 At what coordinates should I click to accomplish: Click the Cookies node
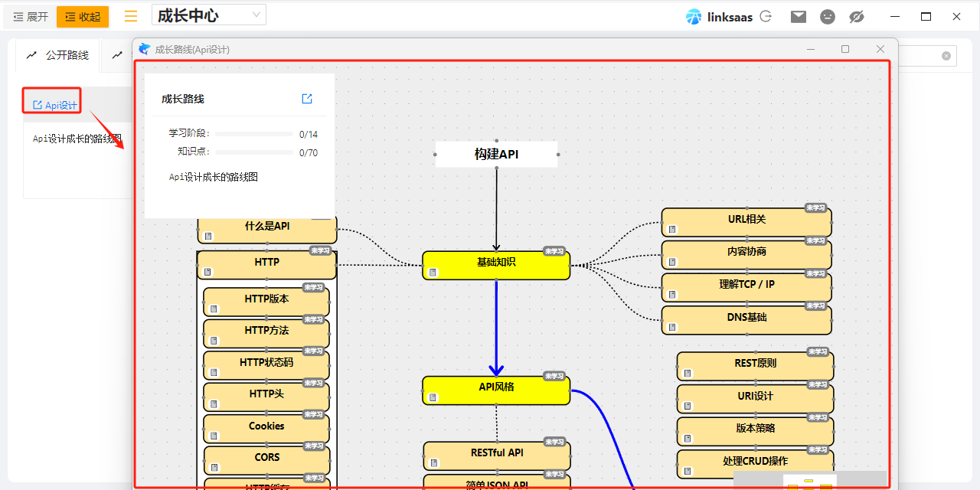266,430
